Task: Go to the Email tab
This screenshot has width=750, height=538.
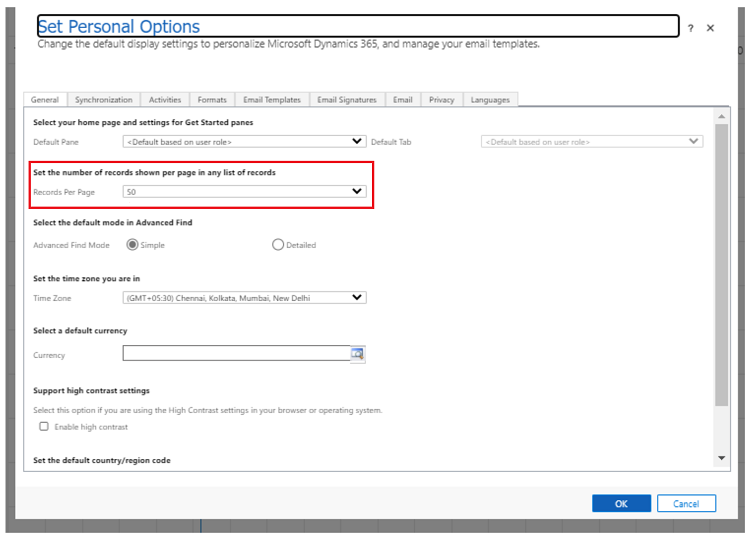Action: 403,99
